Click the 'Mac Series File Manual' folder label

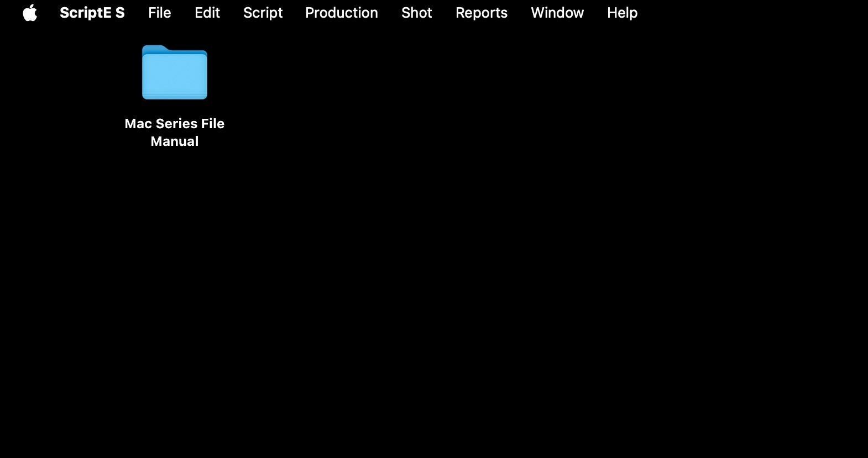coord(175,132)
